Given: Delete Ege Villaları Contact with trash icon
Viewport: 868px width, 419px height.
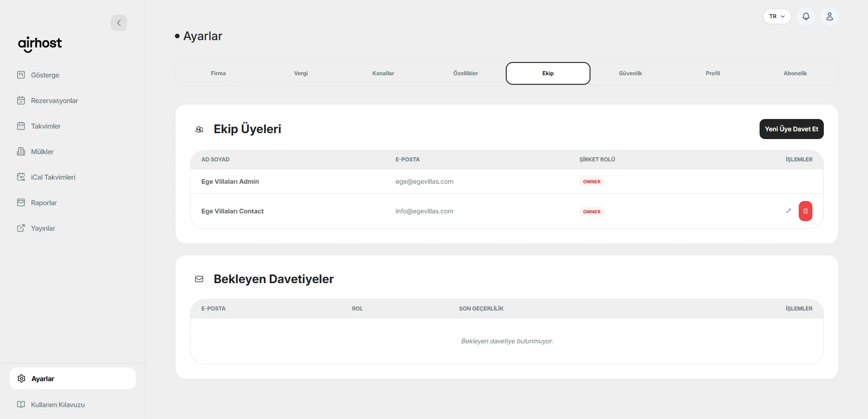Looking at the screenshot, I should [806, 211].
